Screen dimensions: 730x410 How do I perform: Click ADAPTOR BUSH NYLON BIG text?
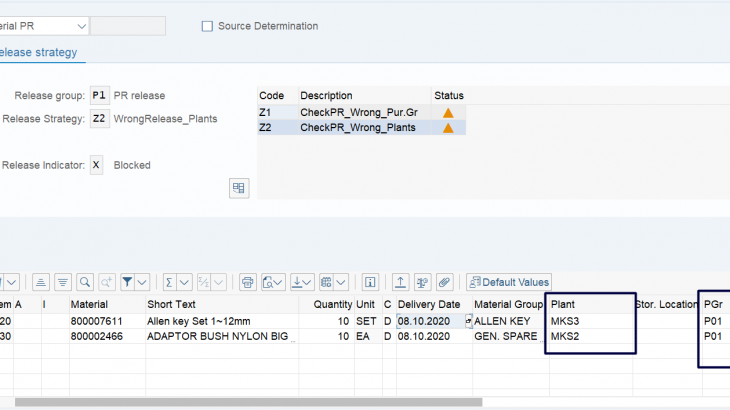click(x=217, y=336)
